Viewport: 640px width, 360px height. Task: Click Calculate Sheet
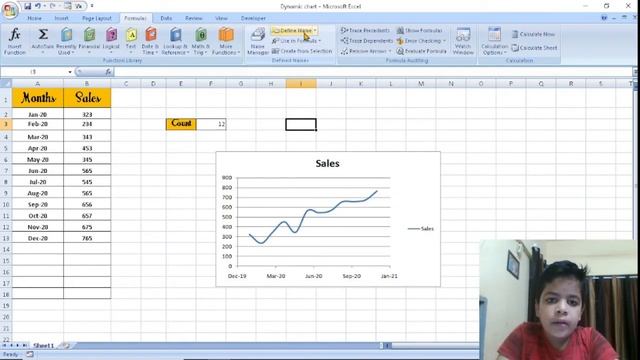(x=534, y=48)
